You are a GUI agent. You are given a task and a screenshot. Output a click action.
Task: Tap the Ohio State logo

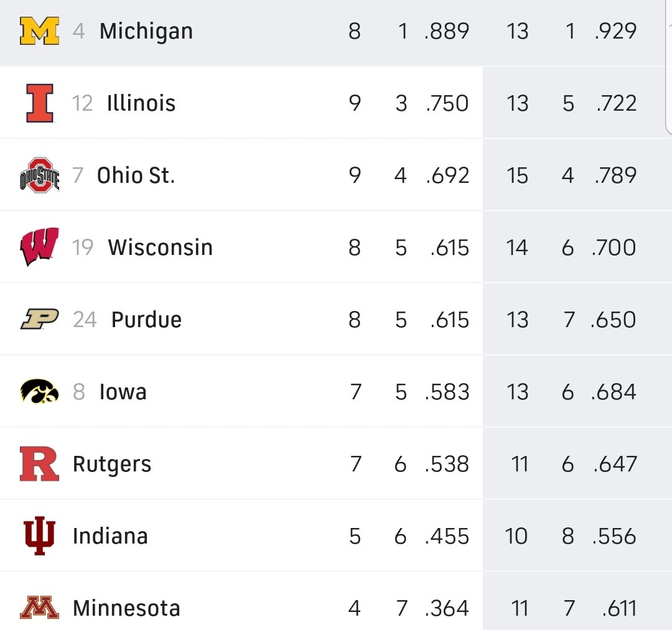coord(39,175)
